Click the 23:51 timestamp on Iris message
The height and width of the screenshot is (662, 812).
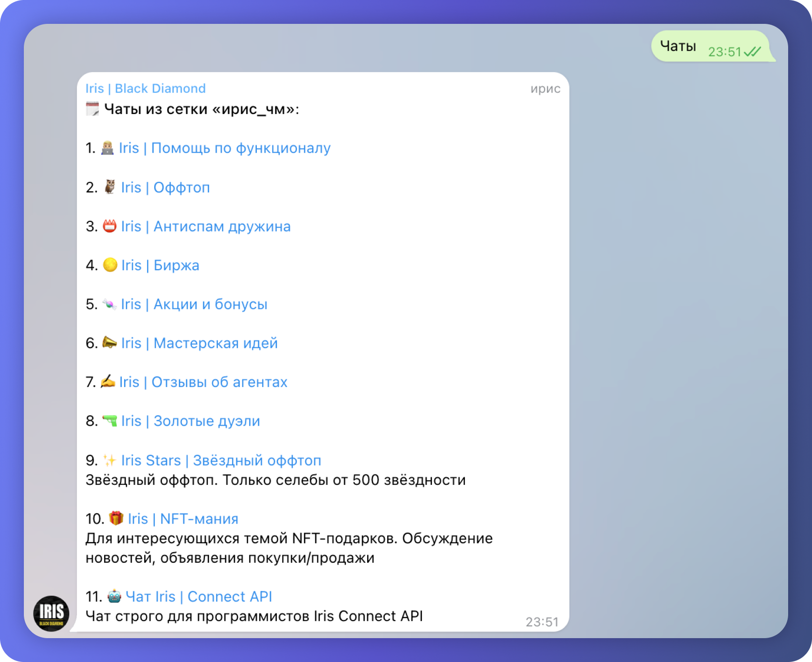click(542, 622)
